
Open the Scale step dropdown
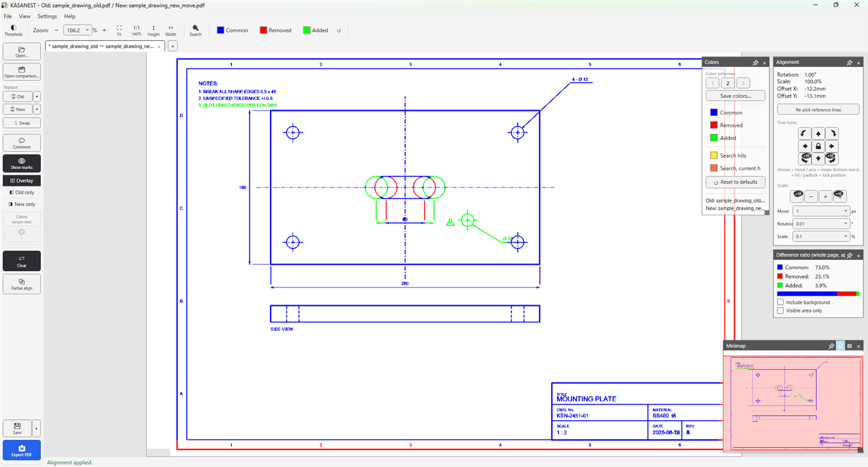click(846, 237)
